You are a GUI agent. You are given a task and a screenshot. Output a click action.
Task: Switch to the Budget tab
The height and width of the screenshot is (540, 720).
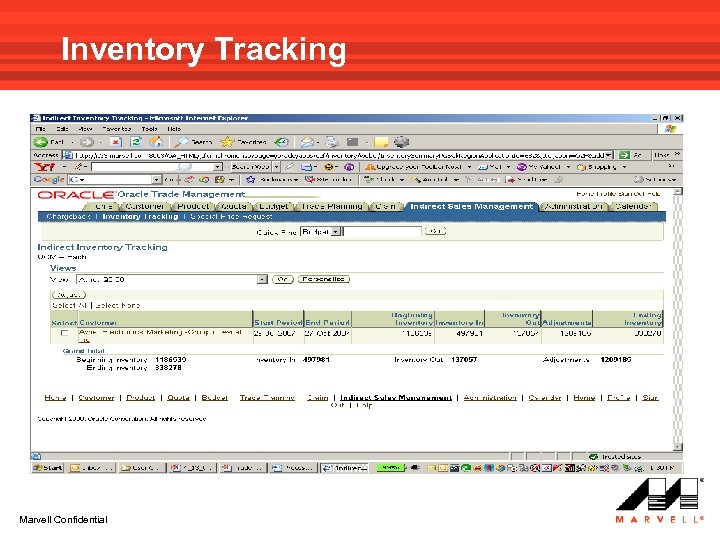click(274, 207)
